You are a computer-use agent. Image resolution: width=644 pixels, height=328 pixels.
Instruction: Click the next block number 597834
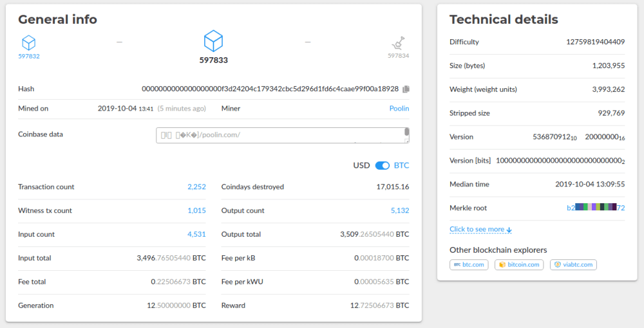(399, 56)
